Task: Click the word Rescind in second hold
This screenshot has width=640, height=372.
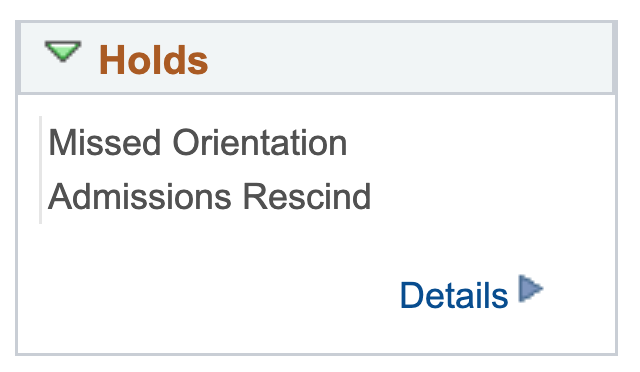Action: [x=307, y=196]
